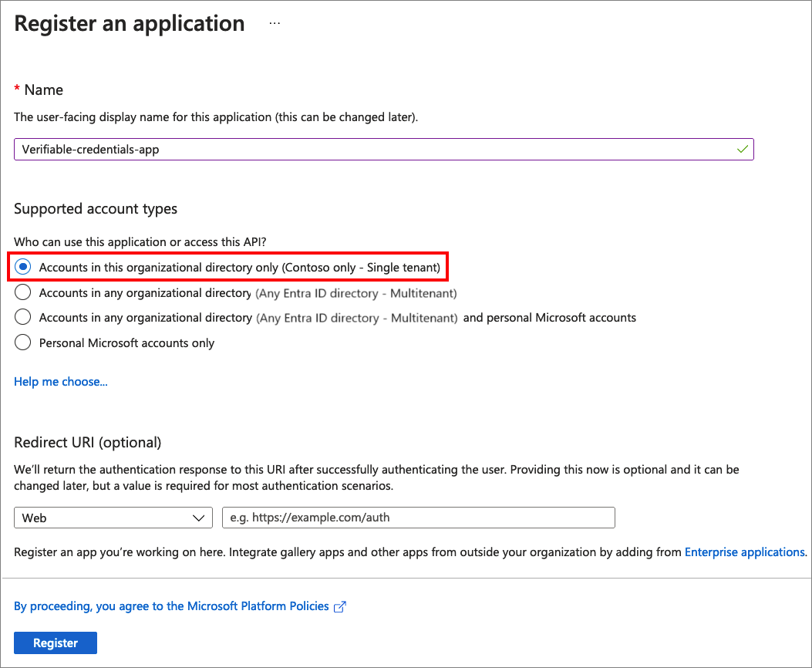The width and height of the screenshot is (812, 668).
Task: Open the Enterprise applications link
Action: (745, 552)
